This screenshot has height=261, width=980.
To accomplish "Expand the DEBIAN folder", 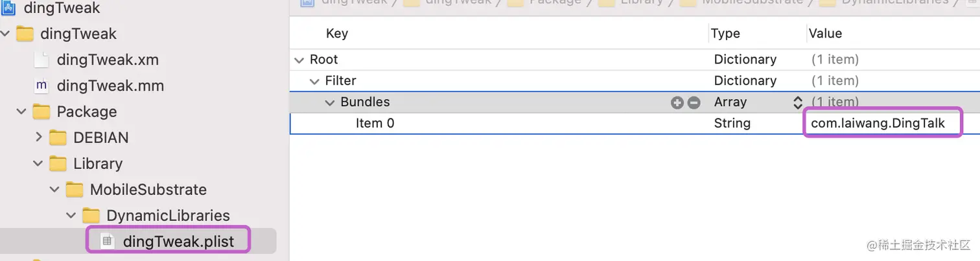I will click(x=38, y=138).
